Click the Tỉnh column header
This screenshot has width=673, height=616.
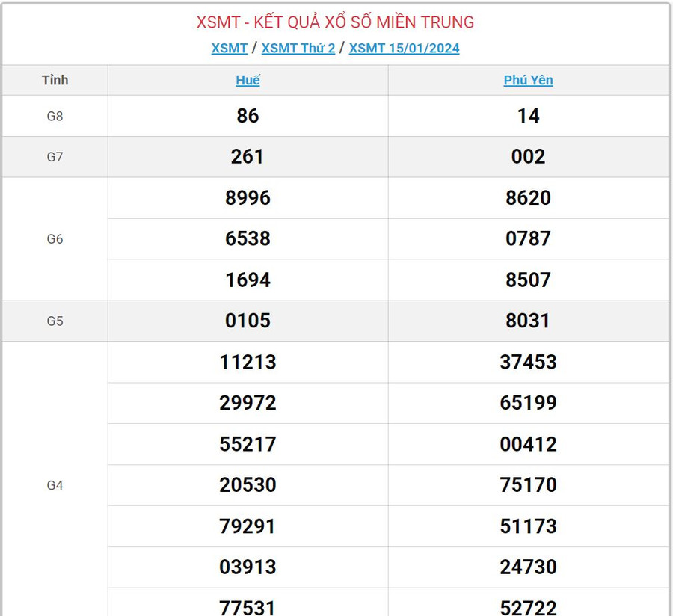click(x=55, y=80)
